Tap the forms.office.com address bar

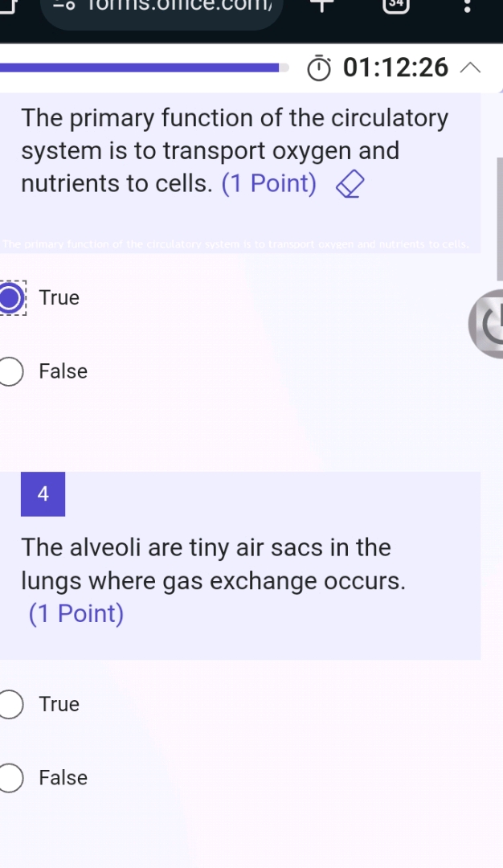[x=161, y=6]
